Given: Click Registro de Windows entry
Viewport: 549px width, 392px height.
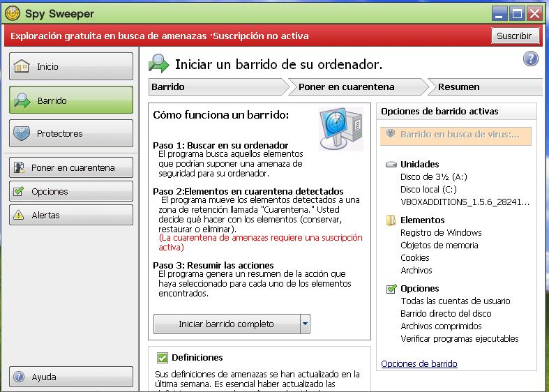Looking at the screenshot, I should tap(441, 233).
